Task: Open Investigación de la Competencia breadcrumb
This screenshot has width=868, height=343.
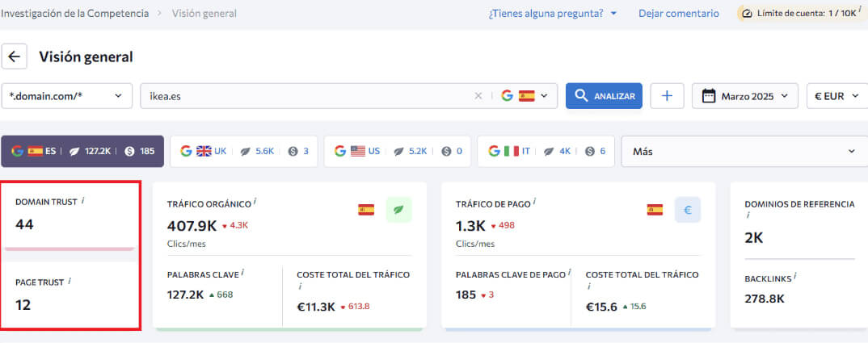Action: click(74, 13)
